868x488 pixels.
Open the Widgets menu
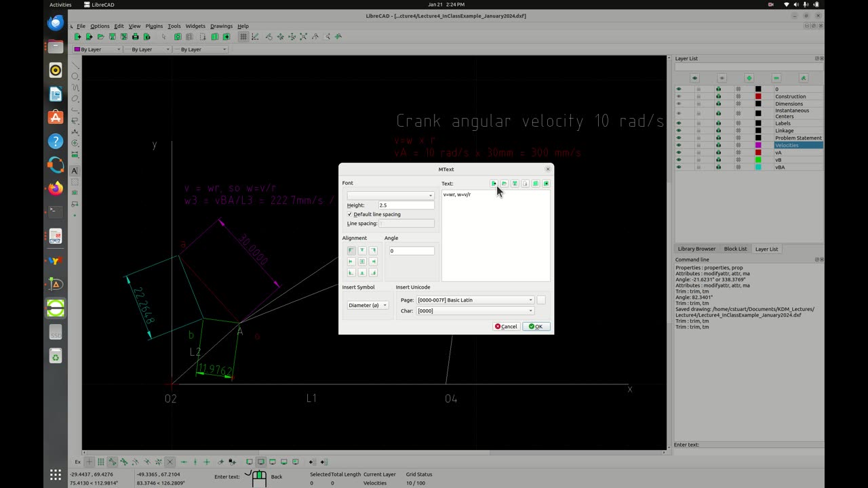(x=195, y=26)
